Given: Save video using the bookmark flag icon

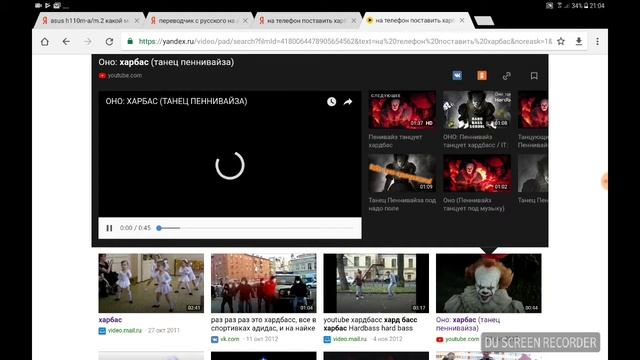Looking at the screenshot, I should click(x=534, y=76).
